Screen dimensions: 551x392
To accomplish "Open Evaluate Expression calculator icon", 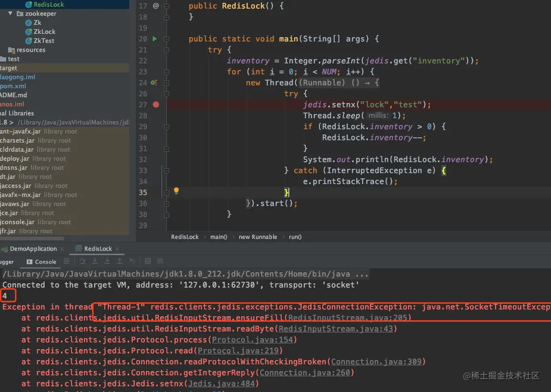I will (x=148, y=261).
